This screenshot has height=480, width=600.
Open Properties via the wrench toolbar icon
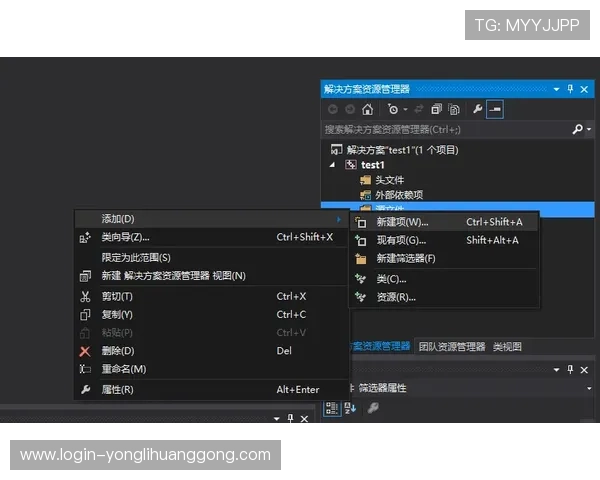click(477, 109)
